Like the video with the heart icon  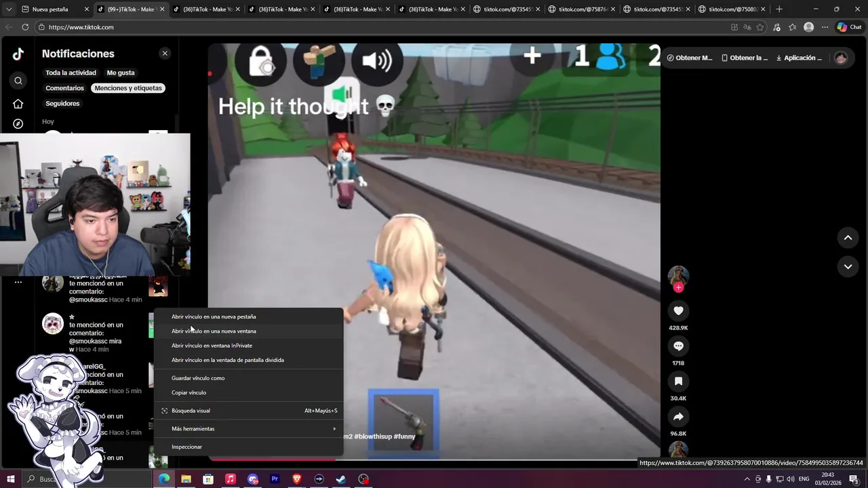[678, 310]
